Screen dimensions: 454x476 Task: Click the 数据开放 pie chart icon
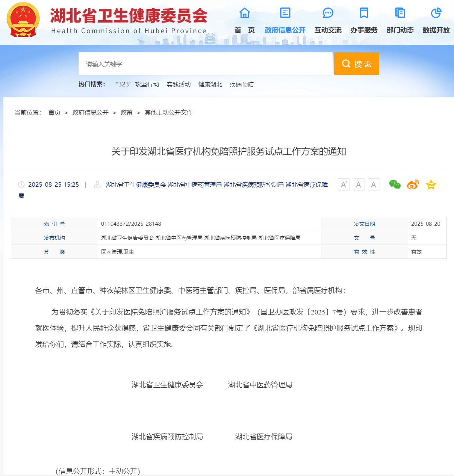point(436,13)
